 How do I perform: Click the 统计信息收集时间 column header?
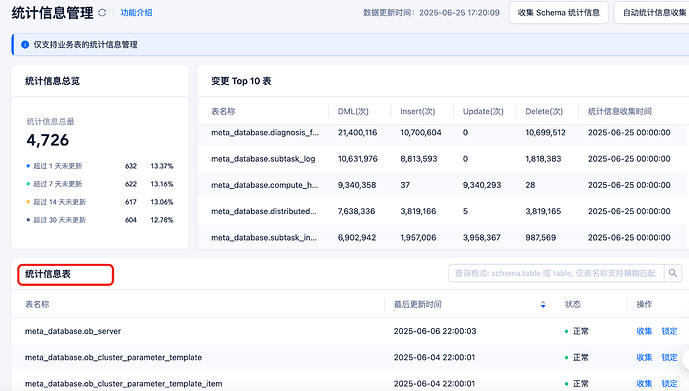pyautogui.click(x=620, y=112)
